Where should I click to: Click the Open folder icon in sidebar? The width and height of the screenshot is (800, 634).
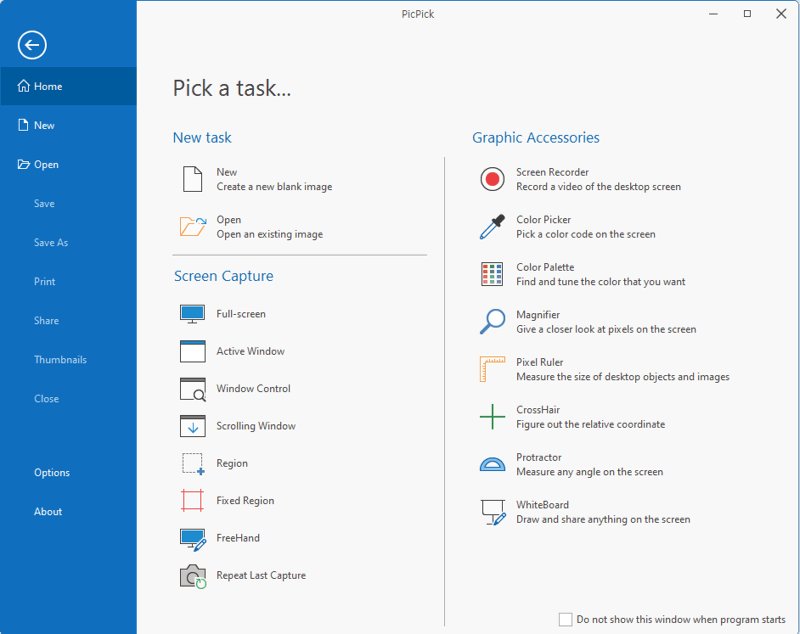23,164
